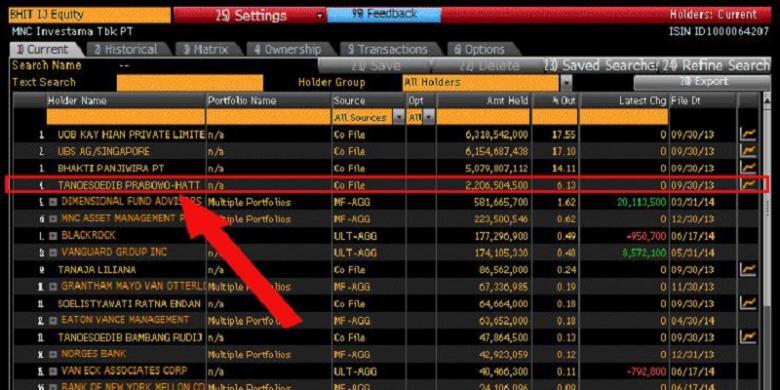The height and width of the screenshot is (390, 780).
Task: Open chart icon for UOB Kay Hian row
Action: coord(748,134)
